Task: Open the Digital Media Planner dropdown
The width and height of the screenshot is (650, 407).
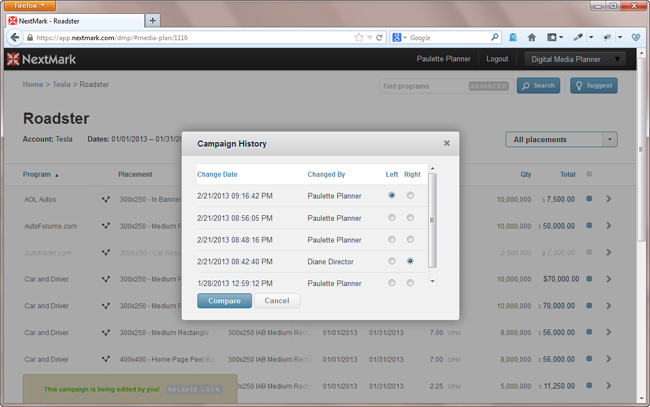Action: [x=574, y=59]
